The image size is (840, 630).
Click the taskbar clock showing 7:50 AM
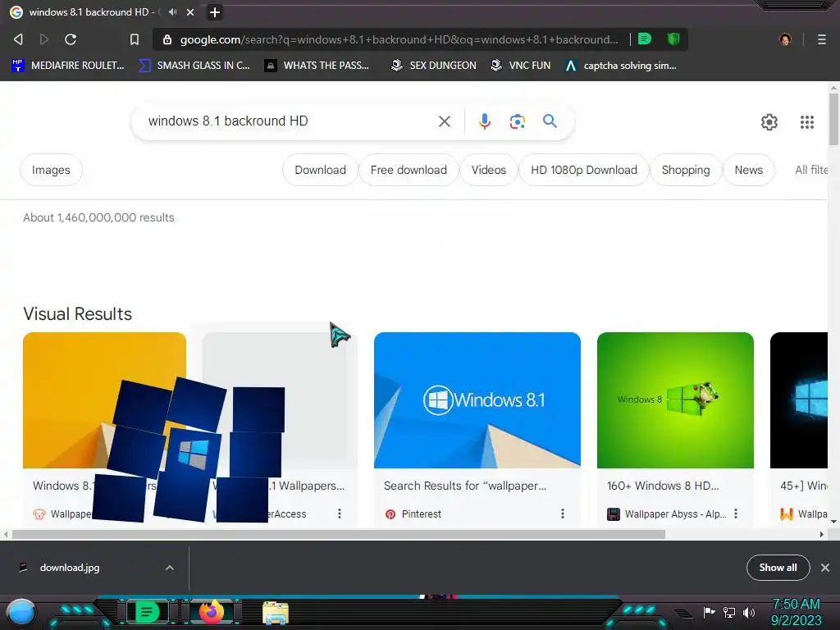tap(796, 612)
